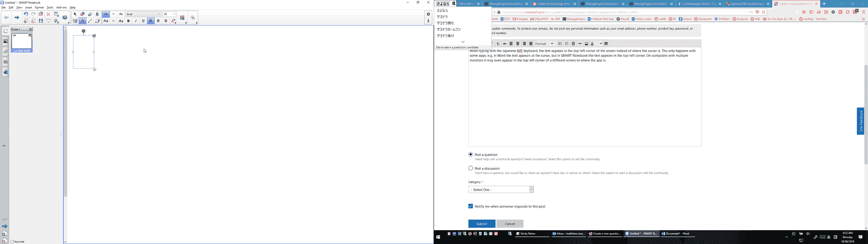Insert image in forum editor toolbar

pos(586,44)
